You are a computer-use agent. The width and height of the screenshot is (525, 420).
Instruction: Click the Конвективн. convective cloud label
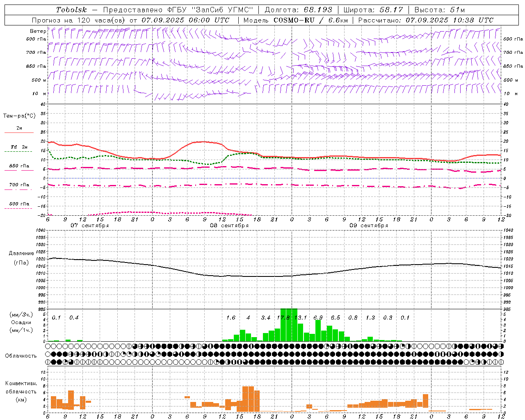pyautogui.click(x=21, y=383)
